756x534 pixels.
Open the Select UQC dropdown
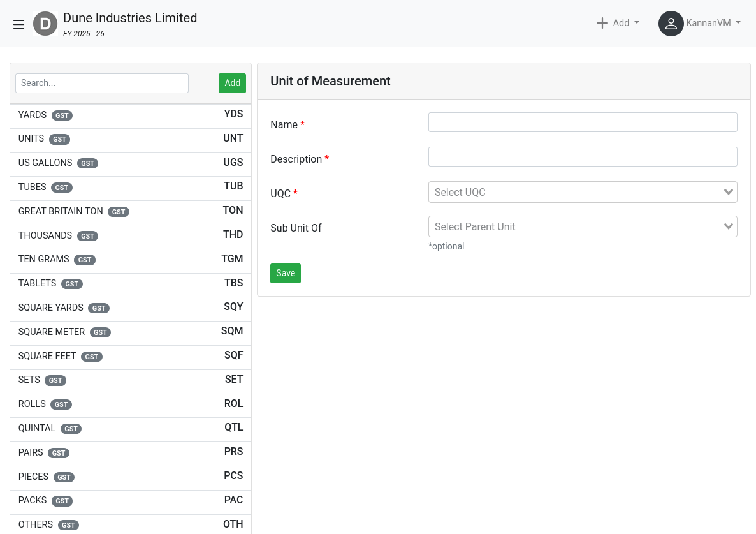pyautogui.click(x=583, y=192)
